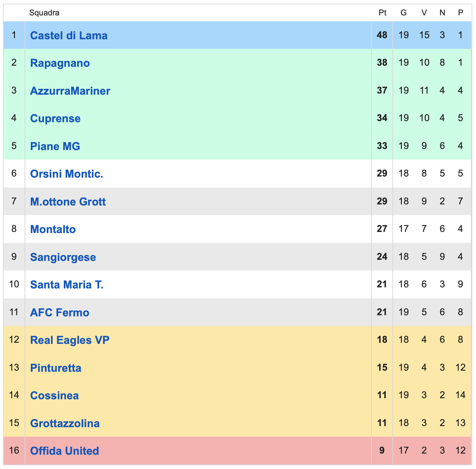Select the Pinturetta team link
The width and height of the screenshot is (476, 469).
(x=56, y=368)
